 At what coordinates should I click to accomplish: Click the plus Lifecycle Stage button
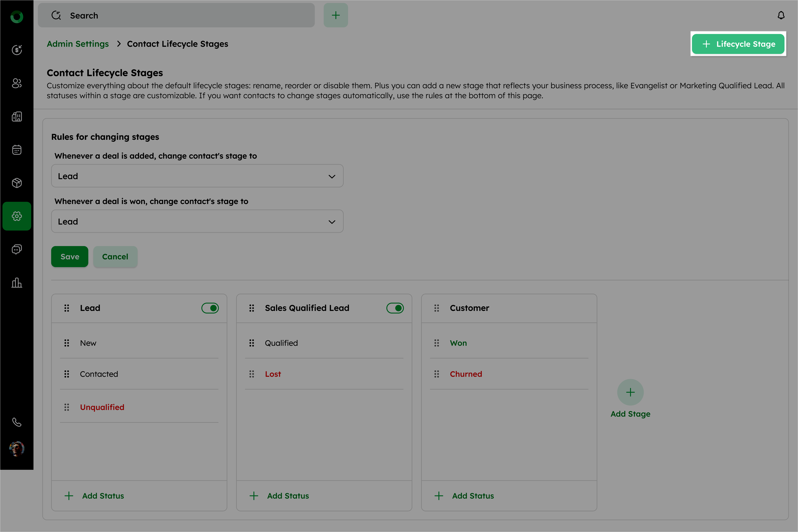(x=738, y=44)
